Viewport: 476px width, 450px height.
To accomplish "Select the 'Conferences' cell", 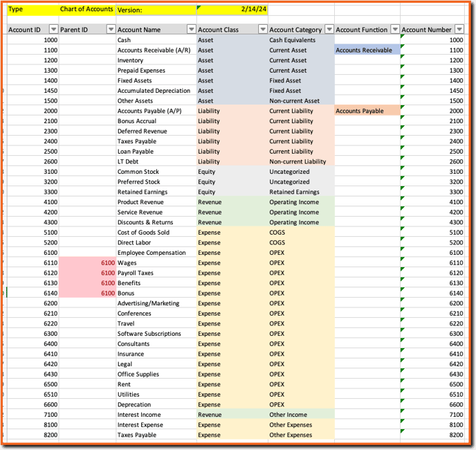I will point(156,313).
